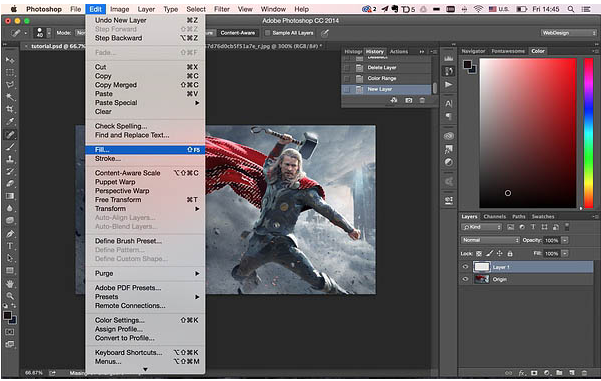Select Free Transform in Edit menu
The width and height of the screenshot is (601, 381).
145,200
